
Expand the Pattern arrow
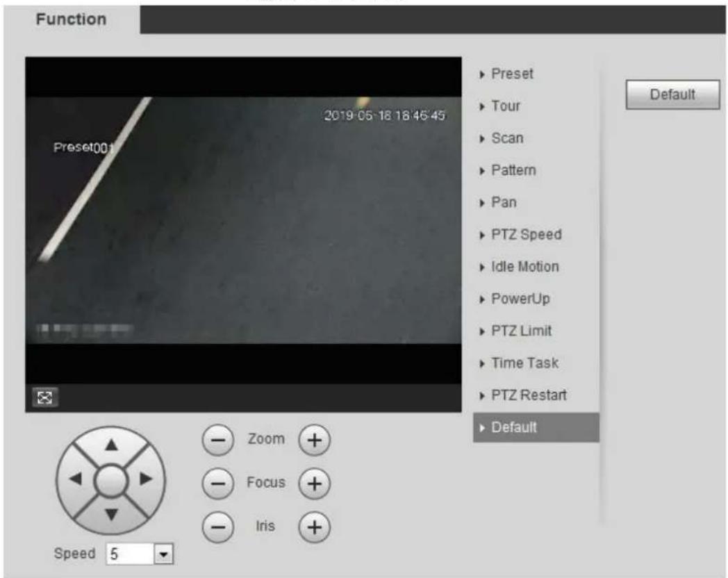tap(482, 171)
